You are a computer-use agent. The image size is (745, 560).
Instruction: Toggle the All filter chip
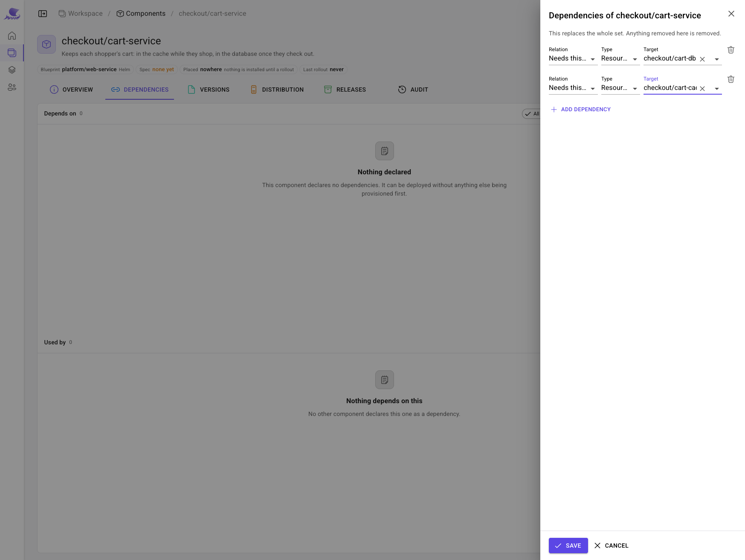(x=532, y=114)
